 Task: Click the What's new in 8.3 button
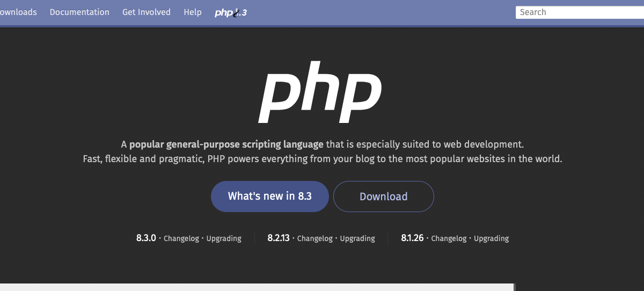click(x=270, y=196)
